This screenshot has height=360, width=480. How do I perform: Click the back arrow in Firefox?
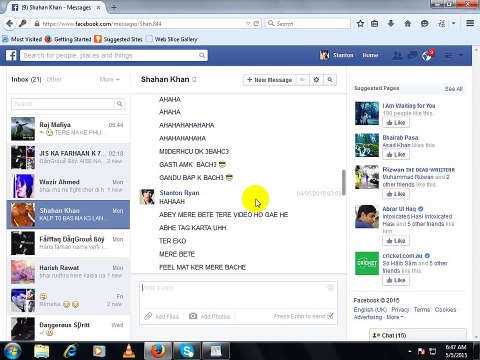pos(10,24)
